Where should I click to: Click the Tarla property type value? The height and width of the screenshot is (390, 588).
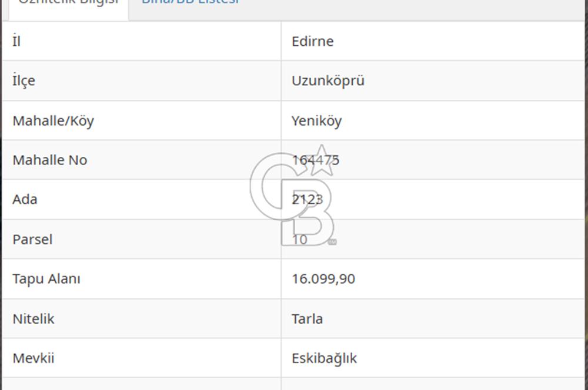[x=308, y=318]
